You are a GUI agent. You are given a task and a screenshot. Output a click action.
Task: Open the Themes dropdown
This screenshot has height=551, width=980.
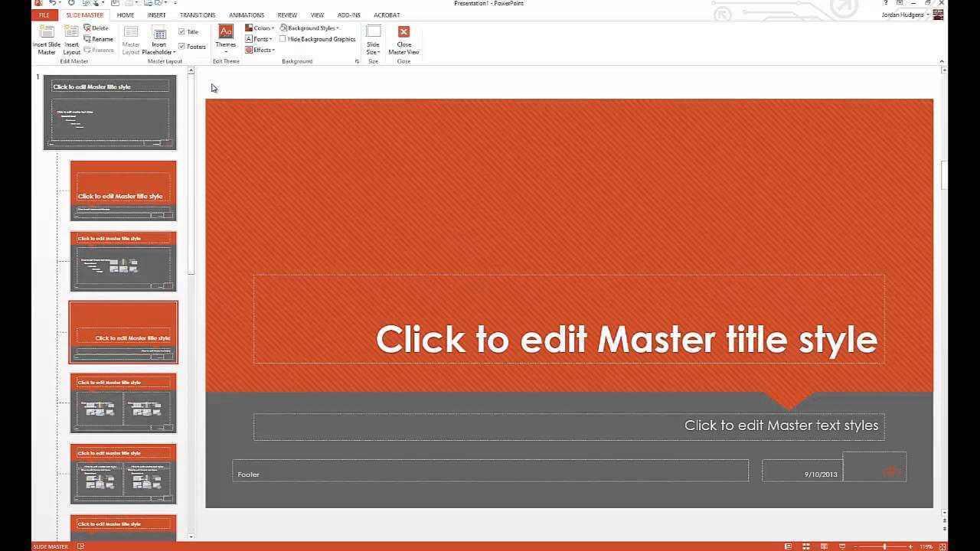tap(226, 38)
